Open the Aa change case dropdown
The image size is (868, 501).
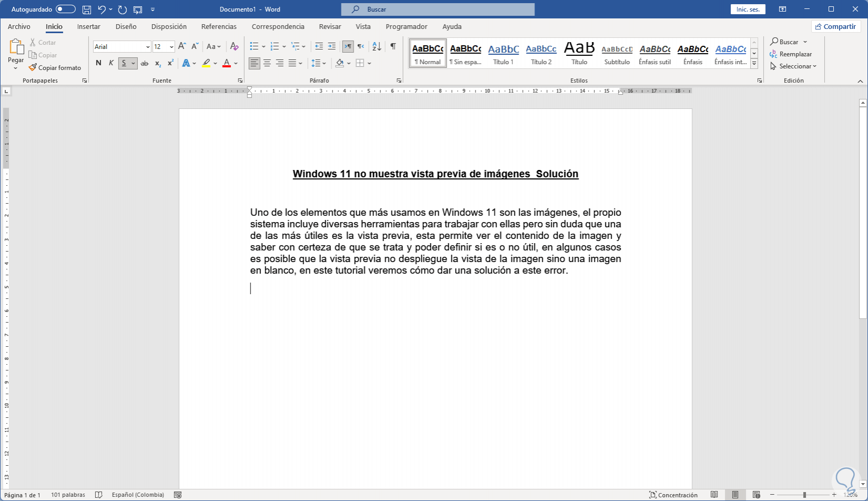[x=213, y=46]
